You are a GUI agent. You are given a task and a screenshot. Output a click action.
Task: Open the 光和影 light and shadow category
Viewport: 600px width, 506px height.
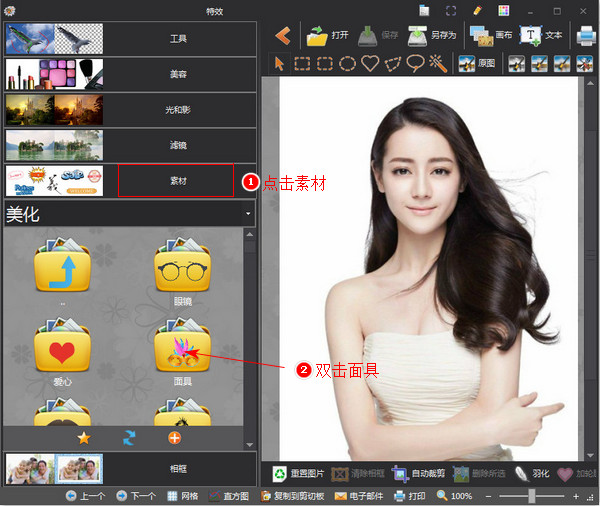130,110
